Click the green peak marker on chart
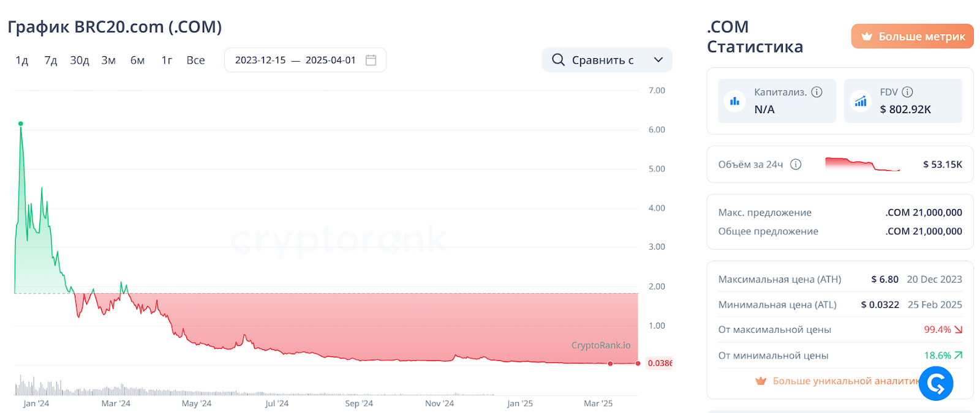 21,124
